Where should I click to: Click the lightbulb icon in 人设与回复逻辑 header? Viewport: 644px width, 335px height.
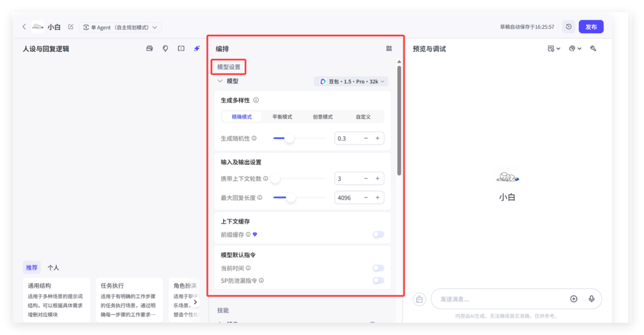coord(166,49)
